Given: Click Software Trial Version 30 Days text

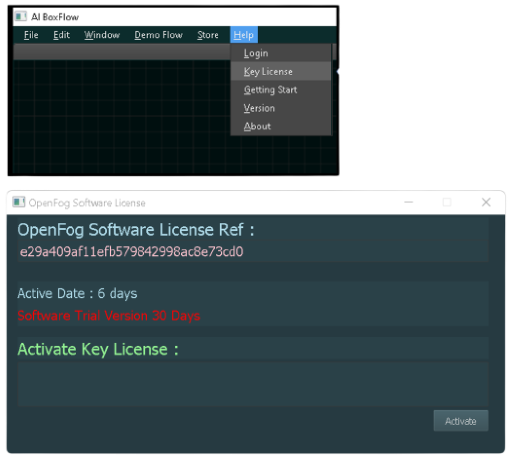Looking at the screenshot, I should click(109, 316).
